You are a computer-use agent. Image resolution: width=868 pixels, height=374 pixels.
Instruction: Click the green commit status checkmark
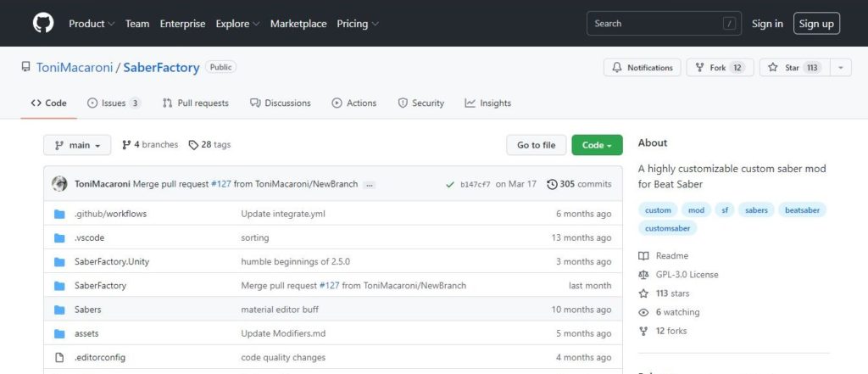click(448, 184)
